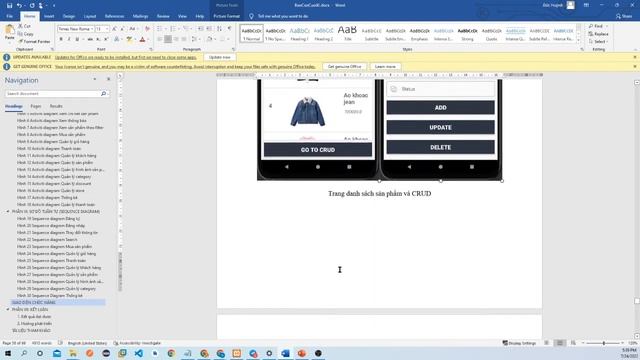Decrease font size with Shrink Font icon
The width and height of the screenshot is (640, 360).
pyautogui.click(x=122, y=29)
